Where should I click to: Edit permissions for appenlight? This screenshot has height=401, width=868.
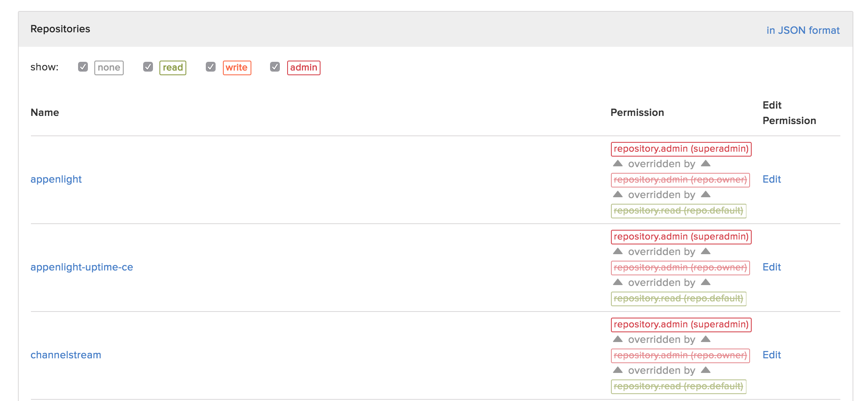click(772, 179)
